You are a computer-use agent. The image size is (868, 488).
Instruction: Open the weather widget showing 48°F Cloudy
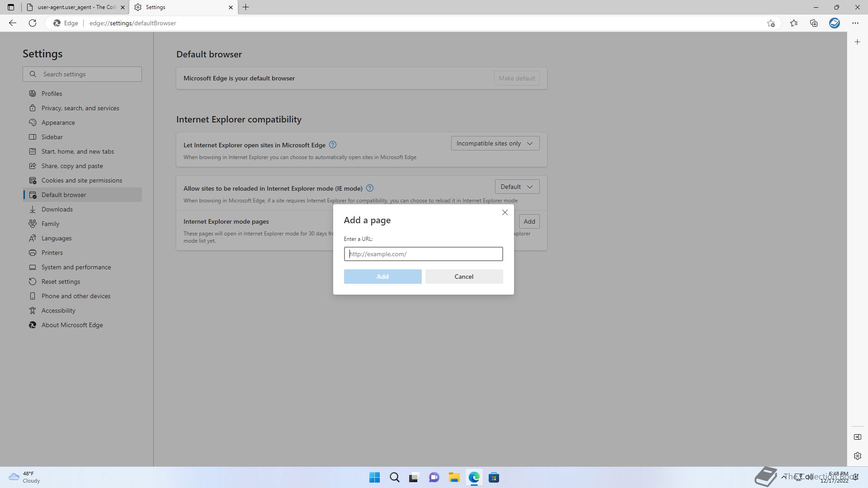tap(25, 477)
